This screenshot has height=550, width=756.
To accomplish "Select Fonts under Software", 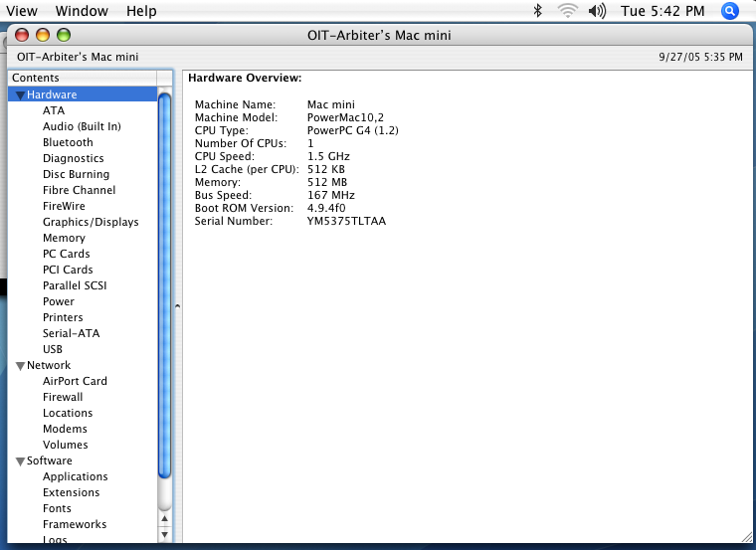I will (x=57, y=508).
